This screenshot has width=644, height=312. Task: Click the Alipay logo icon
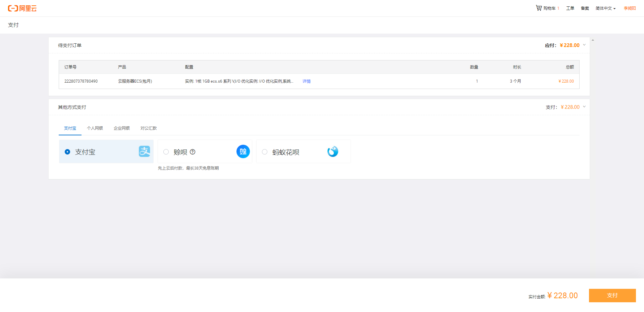[145, 151]
